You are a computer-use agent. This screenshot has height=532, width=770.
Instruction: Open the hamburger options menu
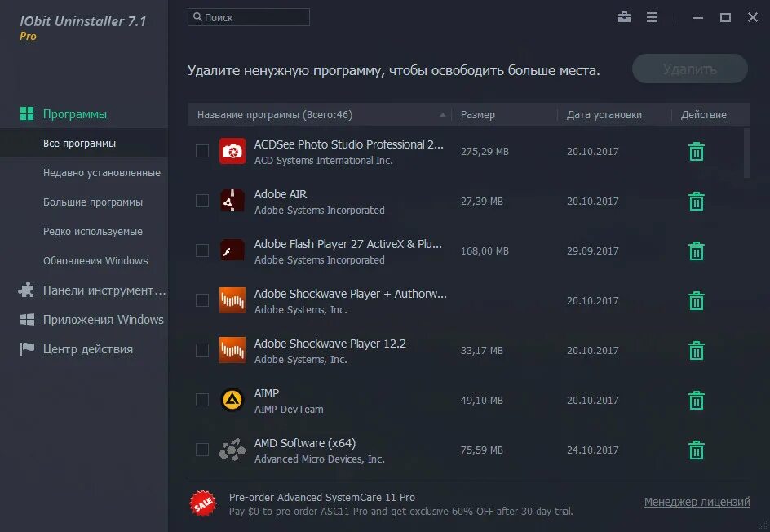[653, 17]
